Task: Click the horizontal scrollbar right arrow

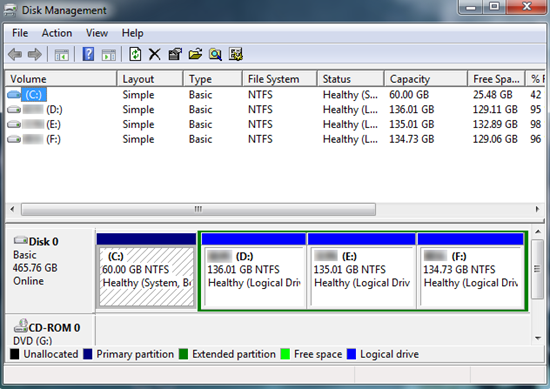Action: click(x=537, y=209)
